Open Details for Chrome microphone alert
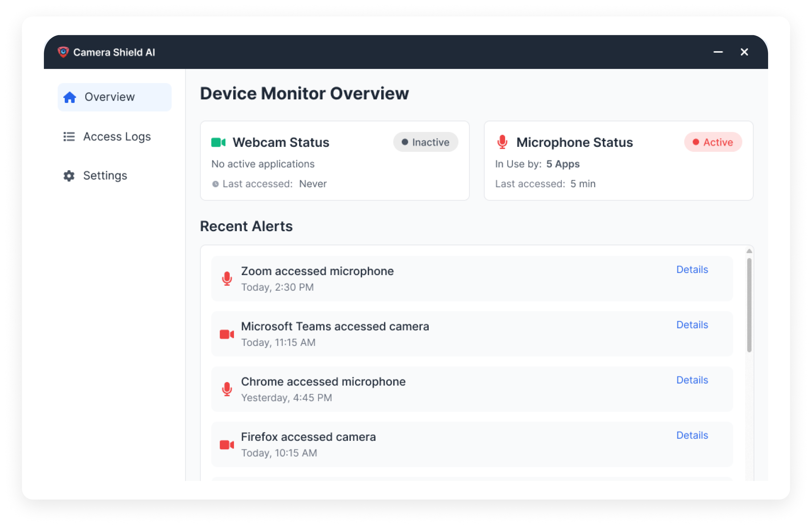812x527 pixels. point(692,380)
